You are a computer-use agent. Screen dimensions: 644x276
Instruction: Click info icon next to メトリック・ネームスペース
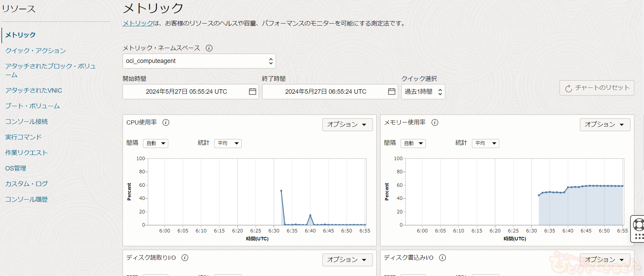pos(209,48)
